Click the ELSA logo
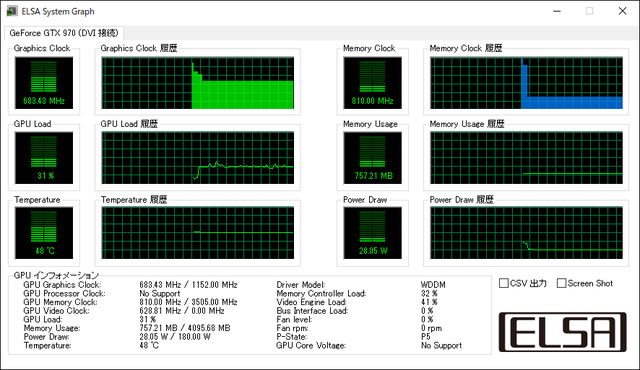 (x=562, y=332)
